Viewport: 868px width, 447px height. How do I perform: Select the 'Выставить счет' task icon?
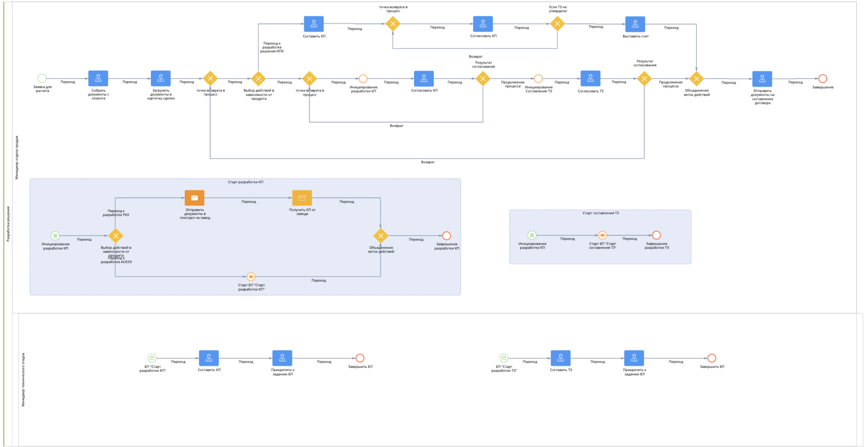(x=635, y=24)
